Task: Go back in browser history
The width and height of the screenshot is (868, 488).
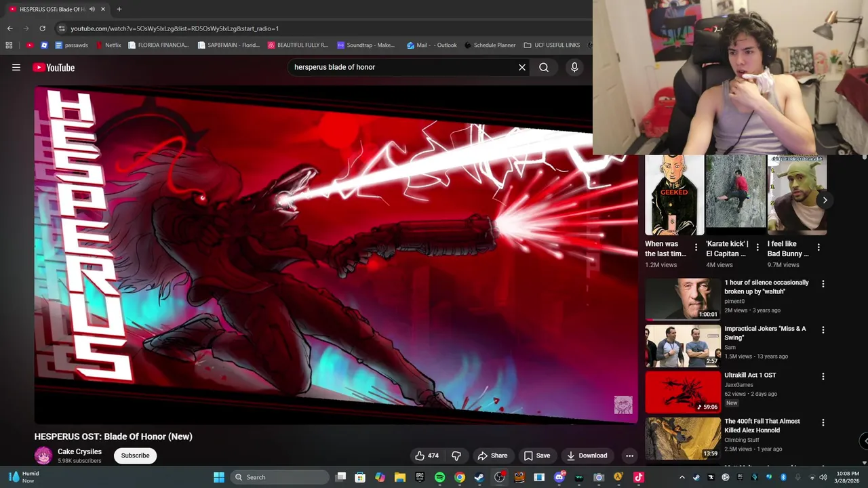Action: click(x=9, y=28)
